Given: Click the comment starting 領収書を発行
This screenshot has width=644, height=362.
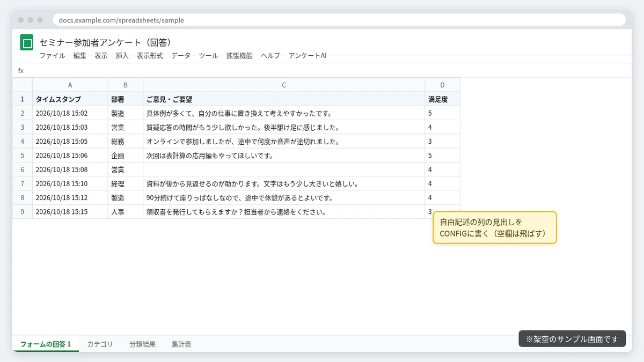Looking at the screenshot, I should (284, 211).
